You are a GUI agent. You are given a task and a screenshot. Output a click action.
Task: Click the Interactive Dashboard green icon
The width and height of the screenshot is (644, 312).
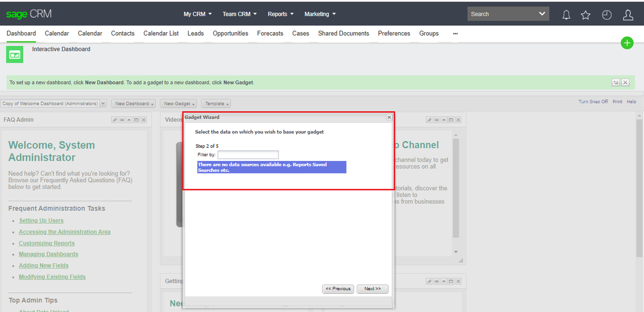pos(14,54)
